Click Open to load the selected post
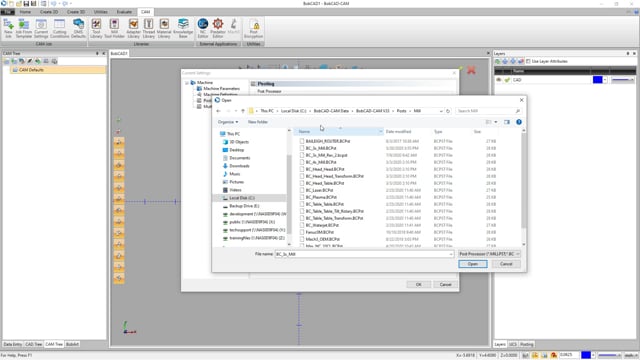 pyautogui.click(x=473, y=264)
